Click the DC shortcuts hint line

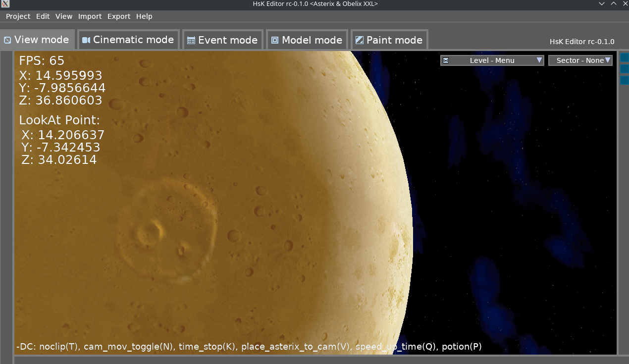point(249,347)
